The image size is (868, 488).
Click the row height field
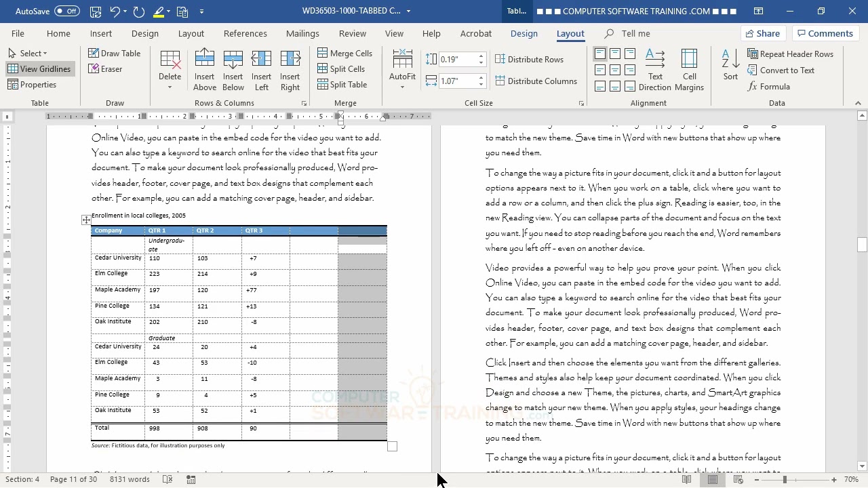[x=458, y=60]
